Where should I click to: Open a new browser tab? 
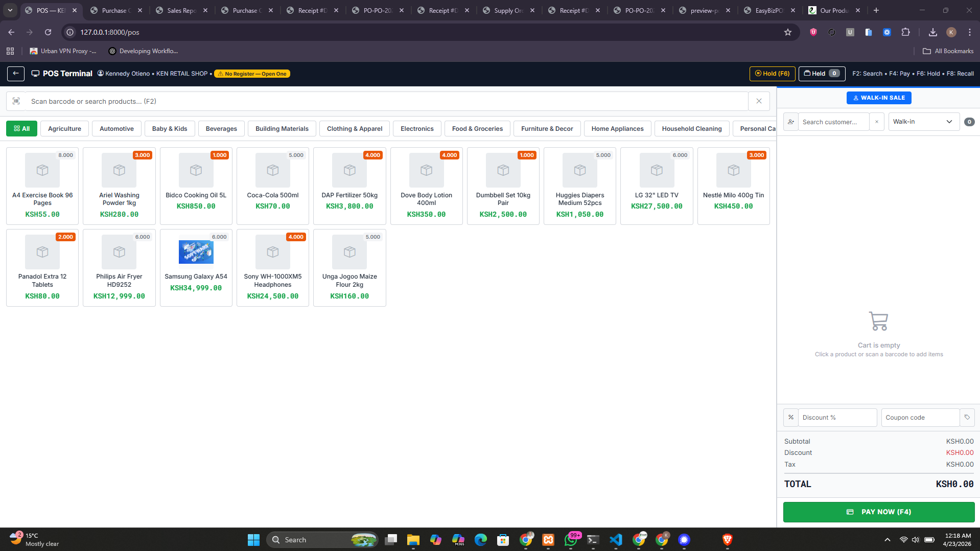[876, 10]
